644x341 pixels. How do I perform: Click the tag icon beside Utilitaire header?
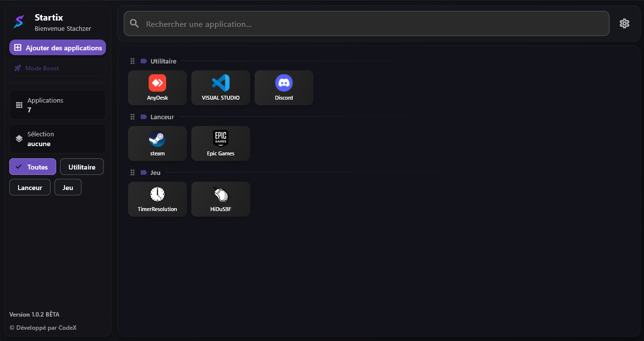click(x=143, y=61)
